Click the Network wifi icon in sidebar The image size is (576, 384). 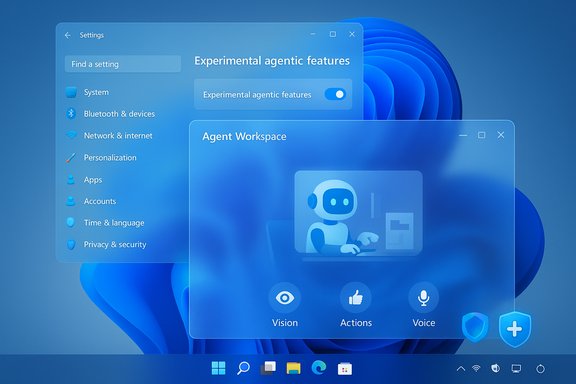tap(71, 135)
